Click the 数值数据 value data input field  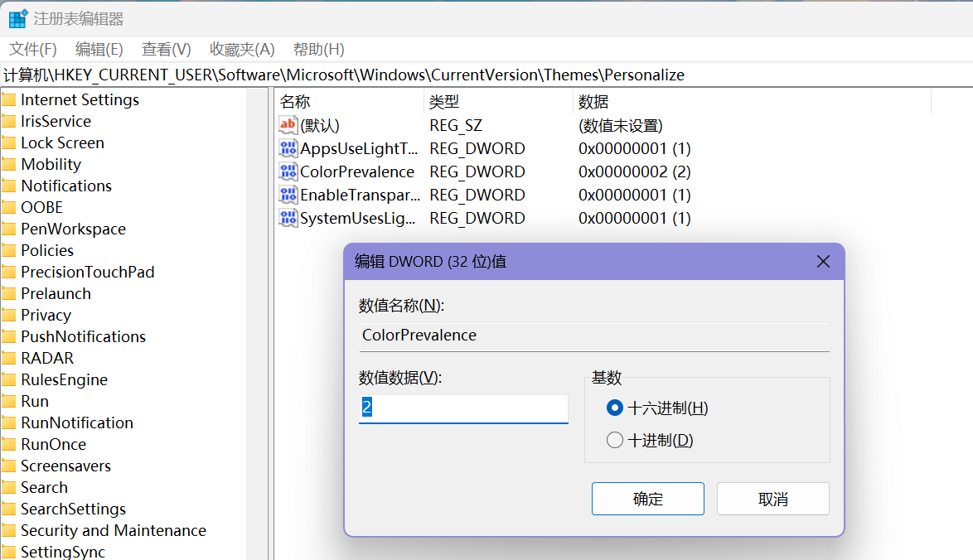pos(463,408)
